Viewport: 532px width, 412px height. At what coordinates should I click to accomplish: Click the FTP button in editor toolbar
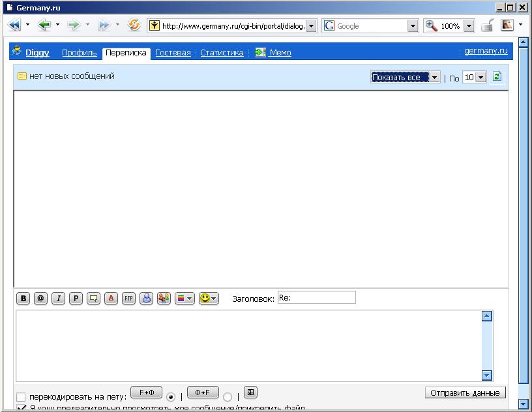[x=128, y=298]
